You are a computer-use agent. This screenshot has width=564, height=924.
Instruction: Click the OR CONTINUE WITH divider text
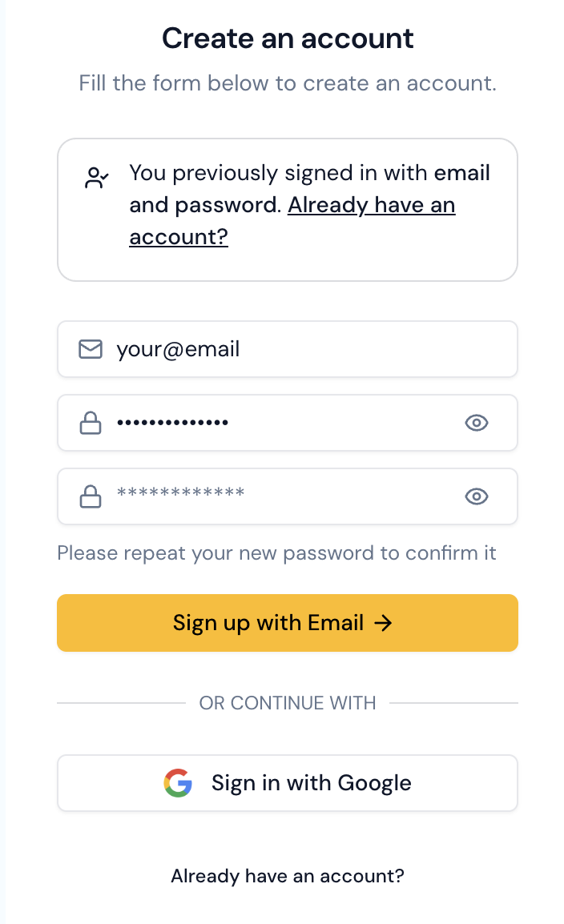[288, 703]
